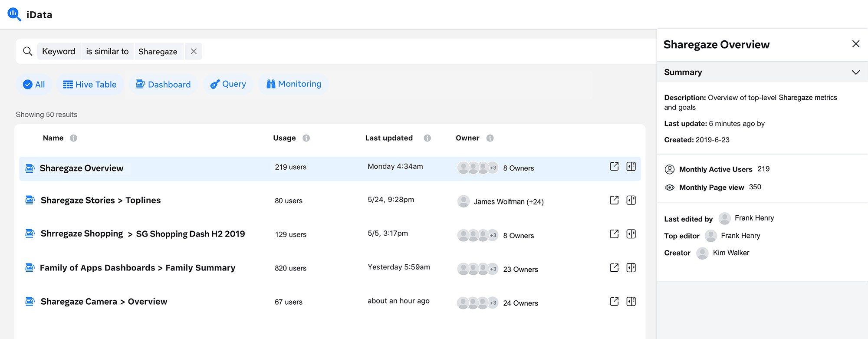
Task: Open the 'is similar to' operator dropdown
Action: 107,52
